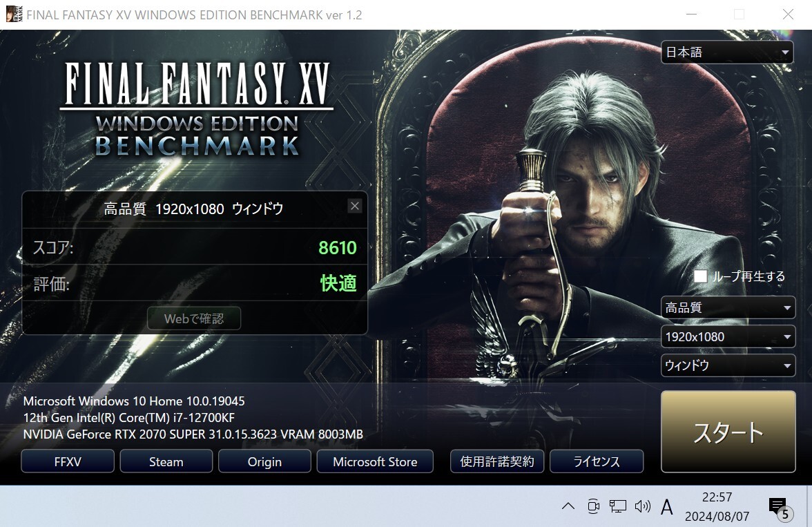Open the ウィンドウ display mode dropdown
Screen dimensions: 812x527
pyautogui.click(x=728, y=366)
